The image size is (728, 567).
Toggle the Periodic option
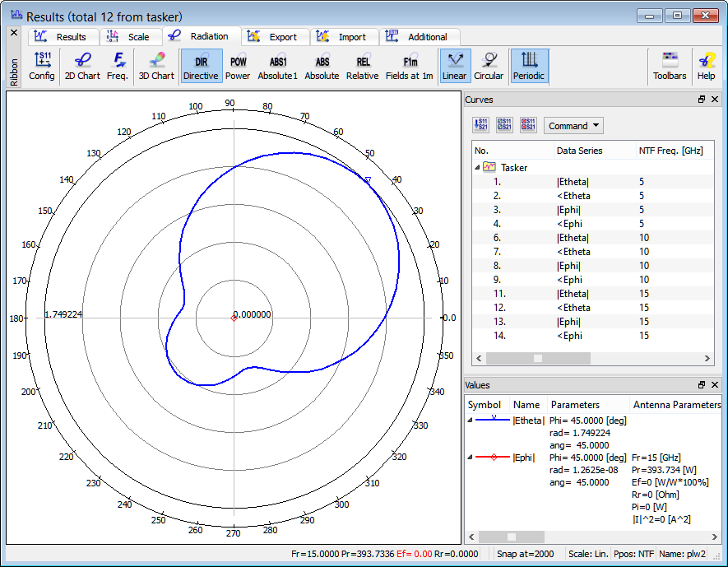click(529, 66)
